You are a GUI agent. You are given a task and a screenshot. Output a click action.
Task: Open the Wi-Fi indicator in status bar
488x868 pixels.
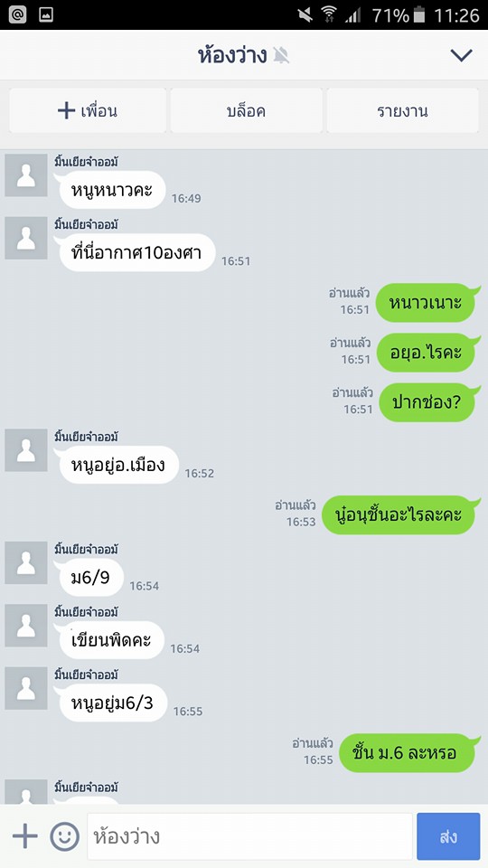(329, 14)
